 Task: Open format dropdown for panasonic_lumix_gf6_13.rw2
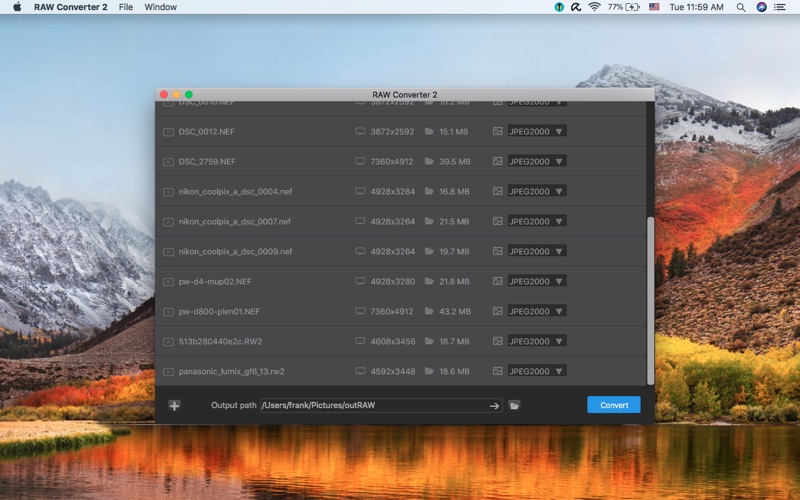536,371
